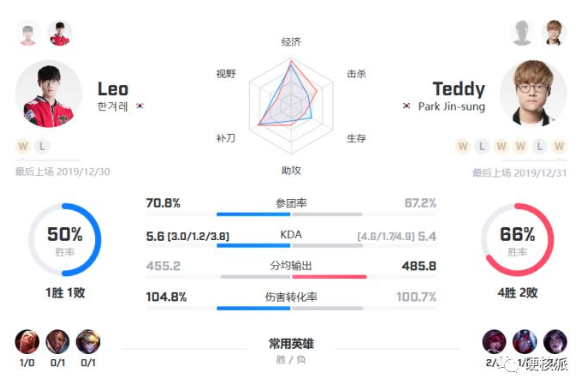Click the red 分均输出 485.8 bar
The image size is (588, 381).
[329, 277]
